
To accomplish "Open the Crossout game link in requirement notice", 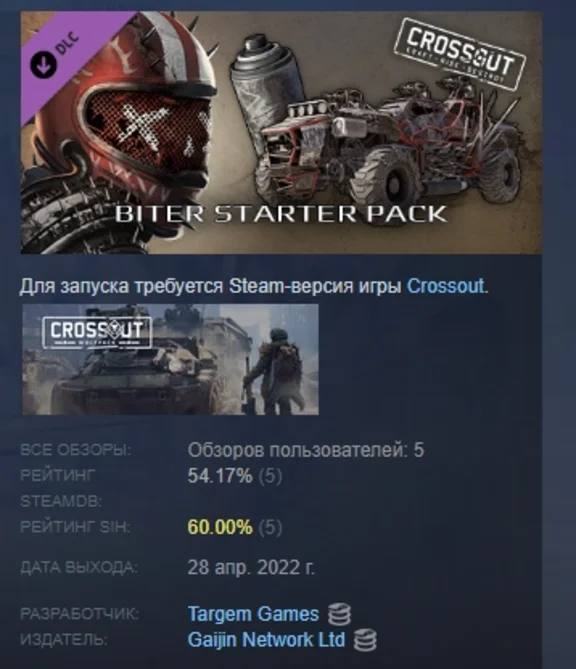I will [x=445, y=286].
